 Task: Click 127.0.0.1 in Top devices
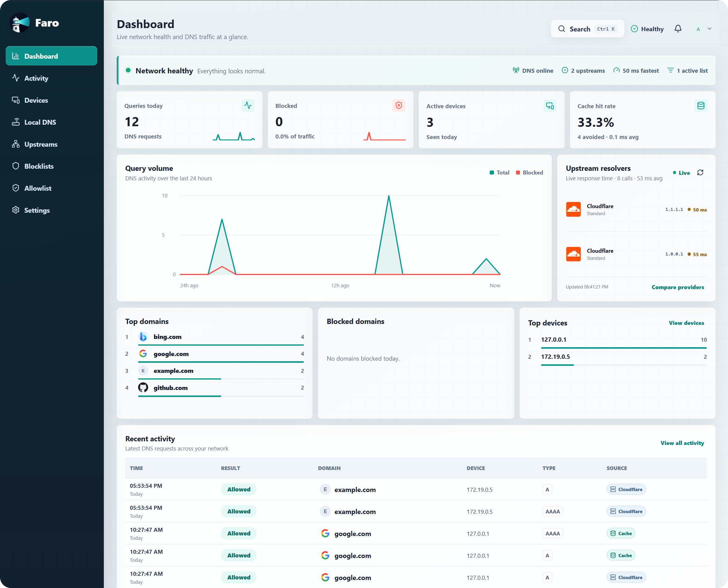click(x=553, y=340)
